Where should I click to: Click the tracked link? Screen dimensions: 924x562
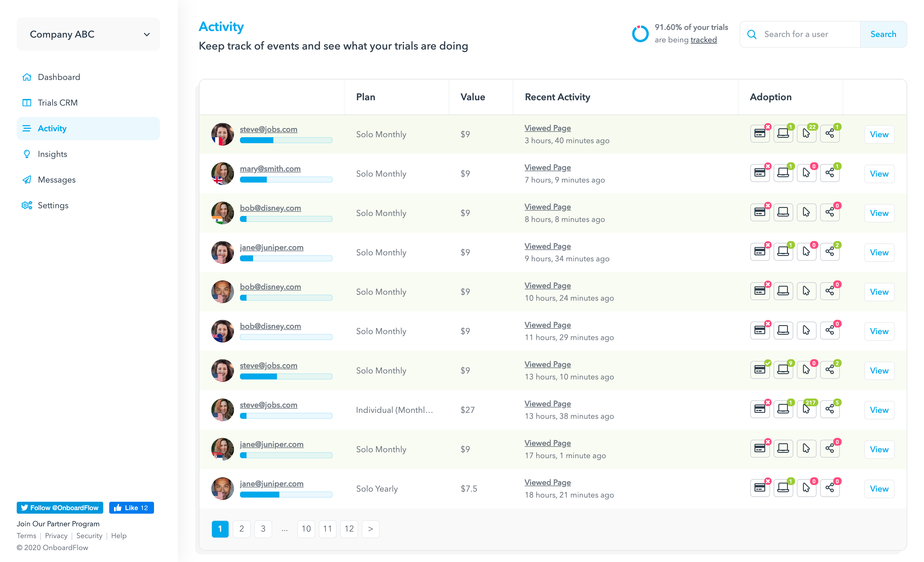703,40
